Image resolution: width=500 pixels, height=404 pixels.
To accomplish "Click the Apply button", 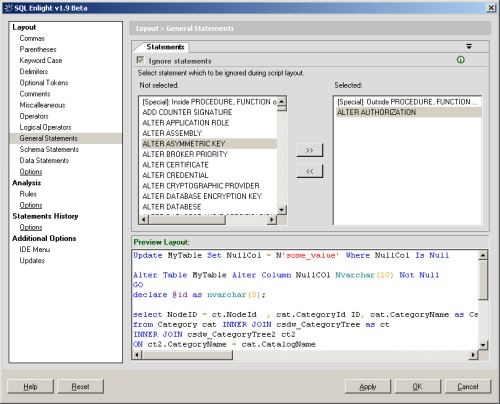I will point(368,386).
